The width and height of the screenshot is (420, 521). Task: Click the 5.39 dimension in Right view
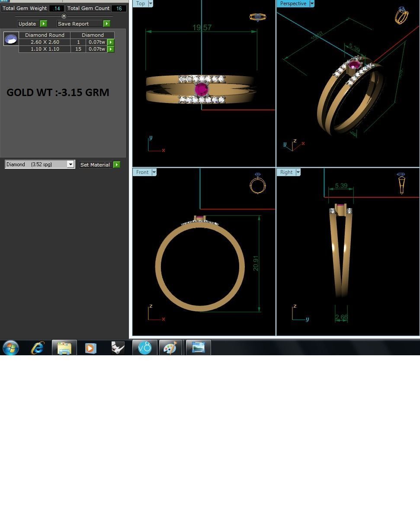(341, 186)
